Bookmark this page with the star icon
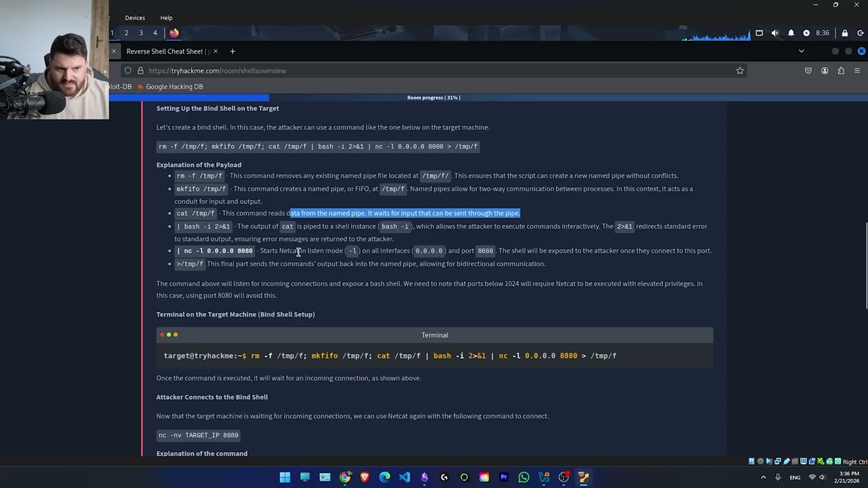868x488 pixels. tap(740, 70)
